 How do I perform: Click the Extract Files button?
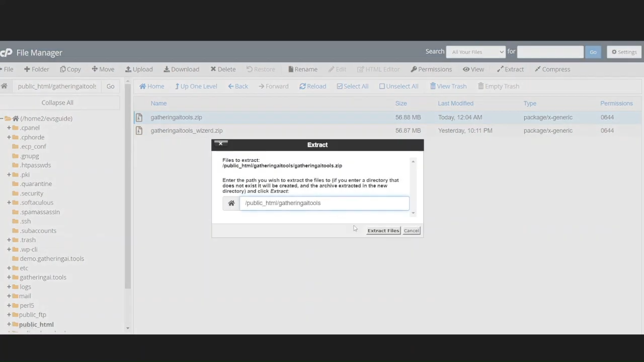[383, 231]
